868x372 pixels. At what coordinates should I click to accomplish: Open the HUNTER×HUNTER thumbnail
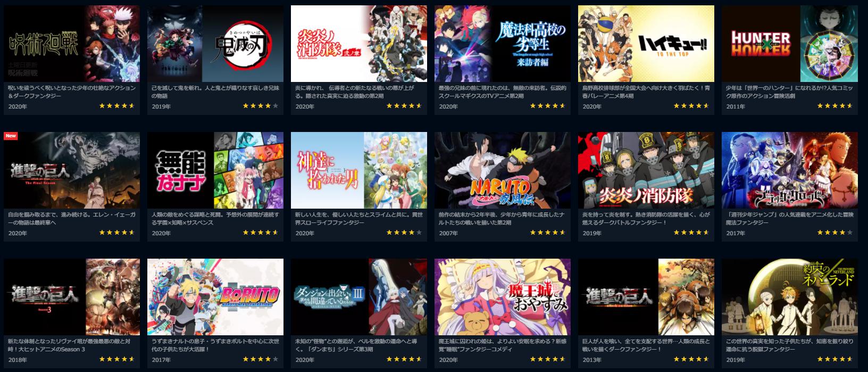(790, 44)
